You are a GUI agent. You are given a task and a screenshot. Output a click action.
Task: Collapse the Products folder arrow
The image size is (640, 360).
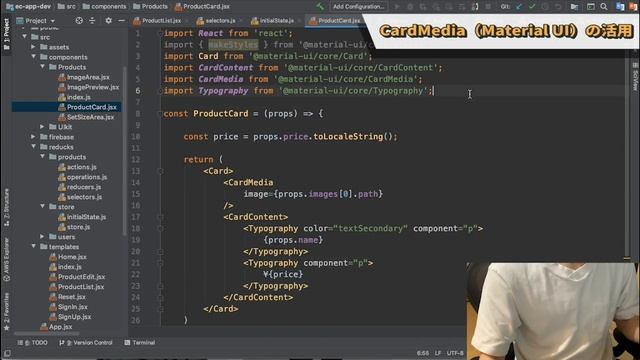coord(43,67)
